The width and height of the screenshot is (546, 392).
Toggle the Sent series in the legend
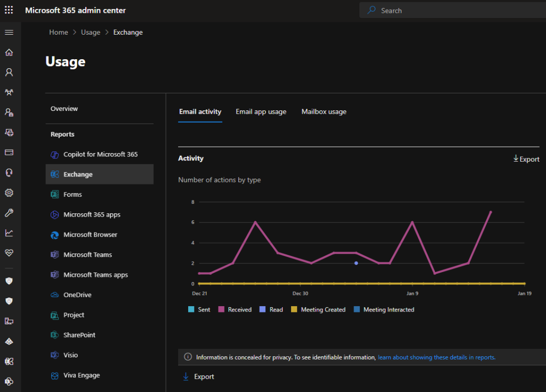click(199, 309)
